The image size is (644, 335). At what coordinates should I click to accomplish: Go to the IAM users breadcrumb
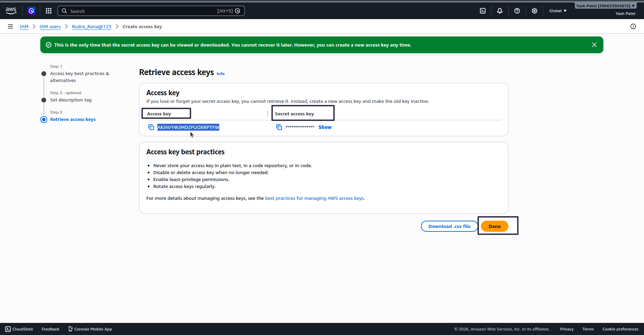pyautogui.click(x=50, y=26)
